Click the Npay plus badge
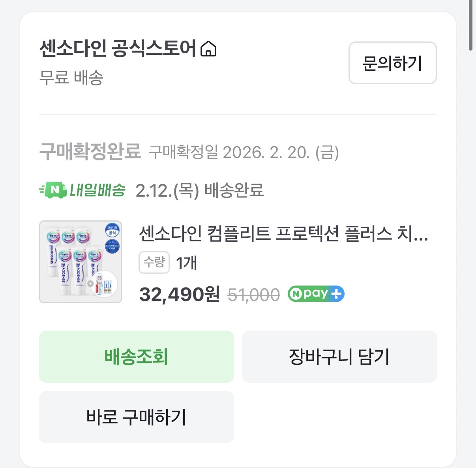Screen dimensions: 476x468 coord(316,294)
